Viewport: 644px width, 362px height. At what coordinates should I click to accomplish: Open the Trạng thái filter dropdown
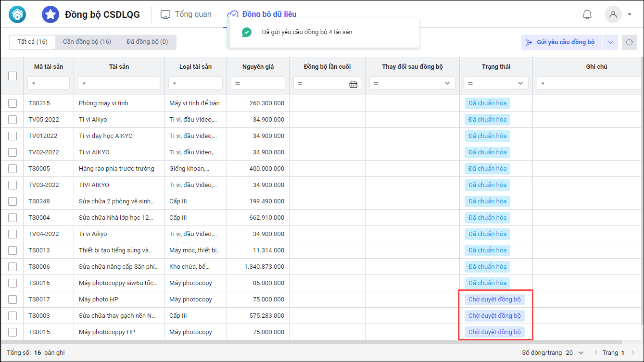click(x=520, y=84)
